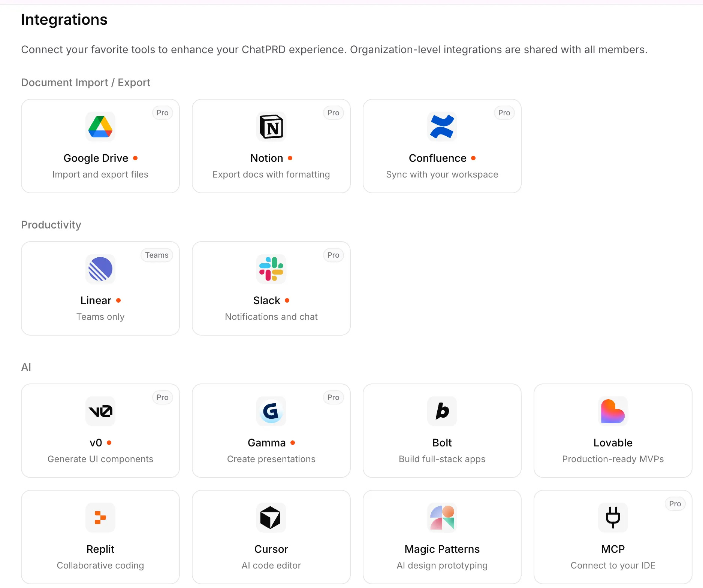Click the Pro badge on Google Drive card
Viewport: 703px width, 588px height.
pyautogui.click(x=163, y=113)
